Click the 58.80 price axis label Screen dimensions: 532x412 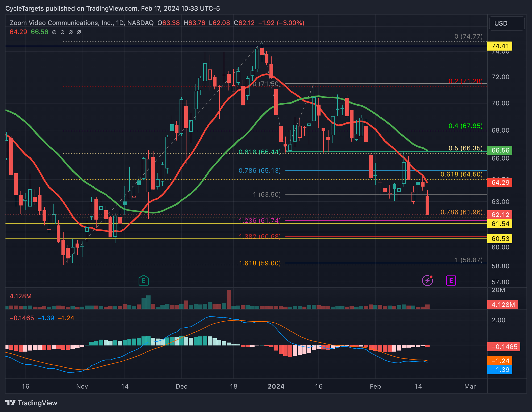point(500,266)
